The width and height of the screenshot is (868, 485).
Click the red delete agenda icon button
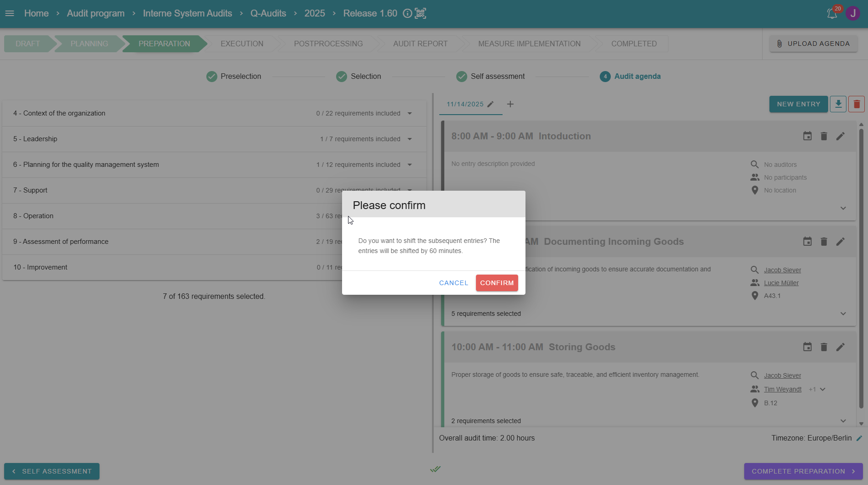(x=856, y=104)
